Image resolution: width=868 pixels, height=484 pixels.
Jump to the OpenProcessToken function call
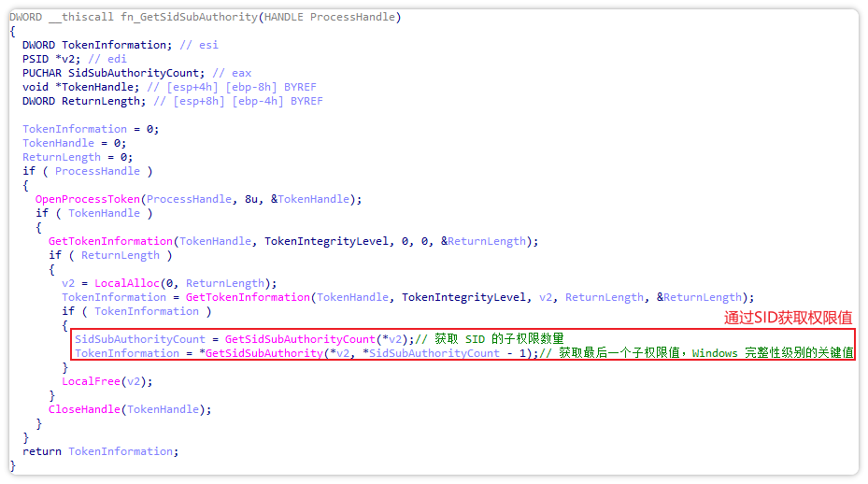point(89,199)
